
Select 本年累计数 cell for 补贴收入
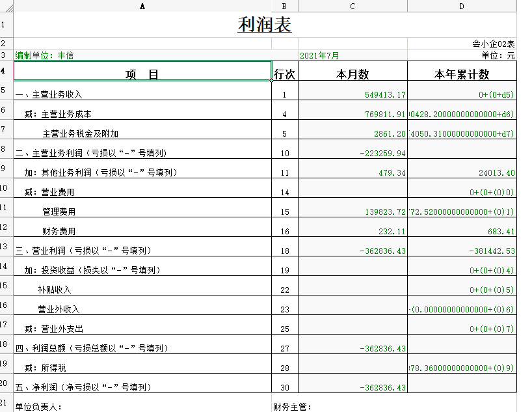click(462, 286)
